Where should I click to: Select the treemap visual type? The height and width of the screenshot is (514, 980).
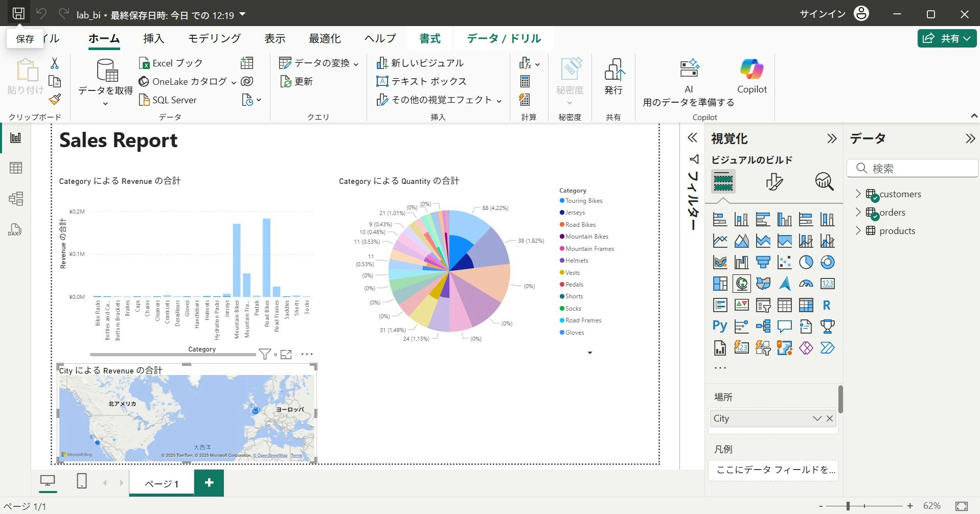click(x=720, y=284)
